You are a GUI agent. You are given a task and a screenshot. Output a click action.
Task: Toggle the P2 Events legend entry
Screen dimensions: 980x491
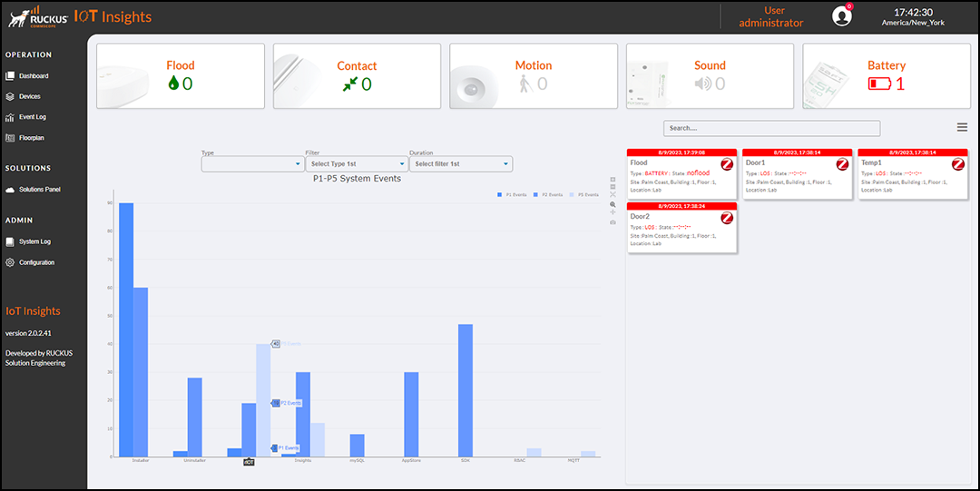point(549,195)
